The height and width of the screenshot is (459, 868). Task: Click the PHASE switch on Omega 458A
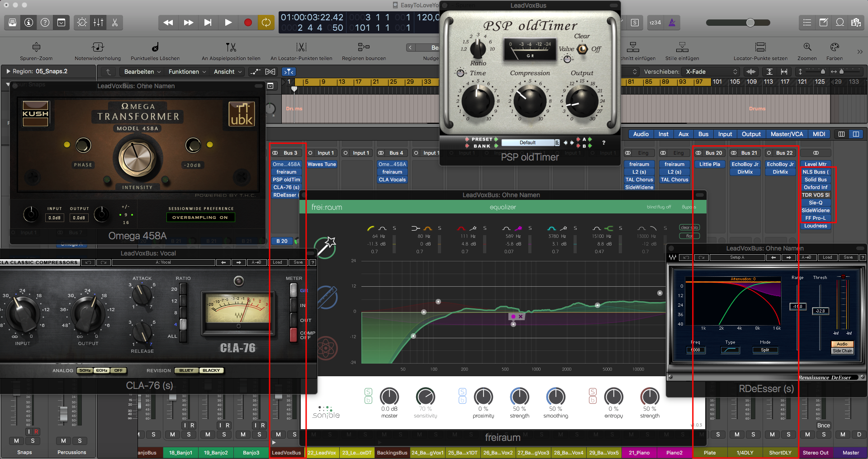tap(83, 145)
